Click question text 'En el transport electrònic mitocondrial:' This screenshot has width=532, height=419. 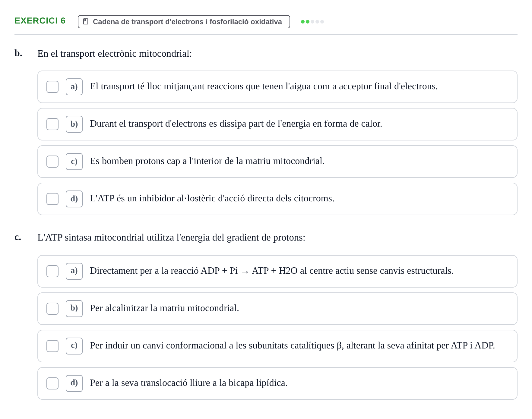pyautogui.click(x=115, y=54)
